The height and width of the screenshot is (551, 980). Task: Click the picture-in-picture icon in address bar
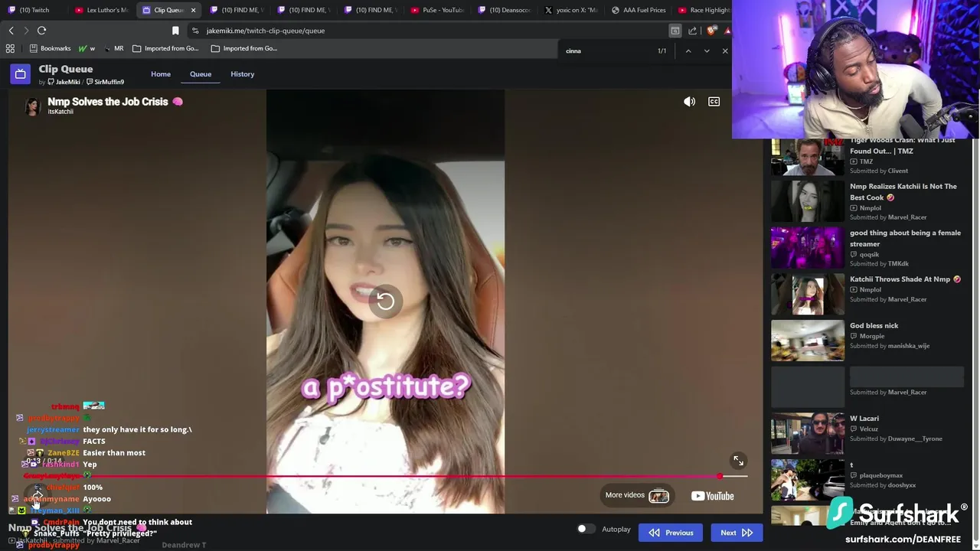pyautogui.click(x=675, y=31)
